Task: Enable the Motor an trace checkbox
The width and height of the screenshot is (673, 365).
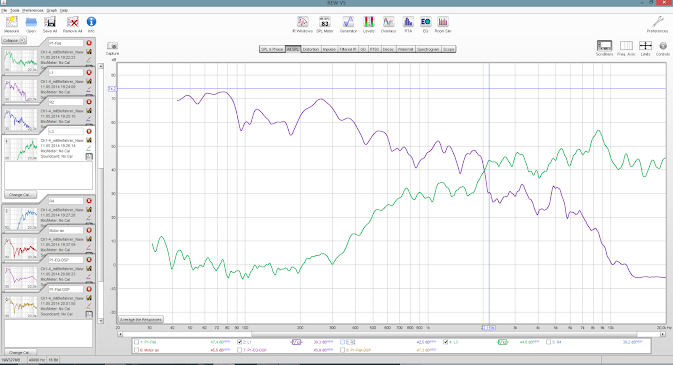Action: [136, 350]
